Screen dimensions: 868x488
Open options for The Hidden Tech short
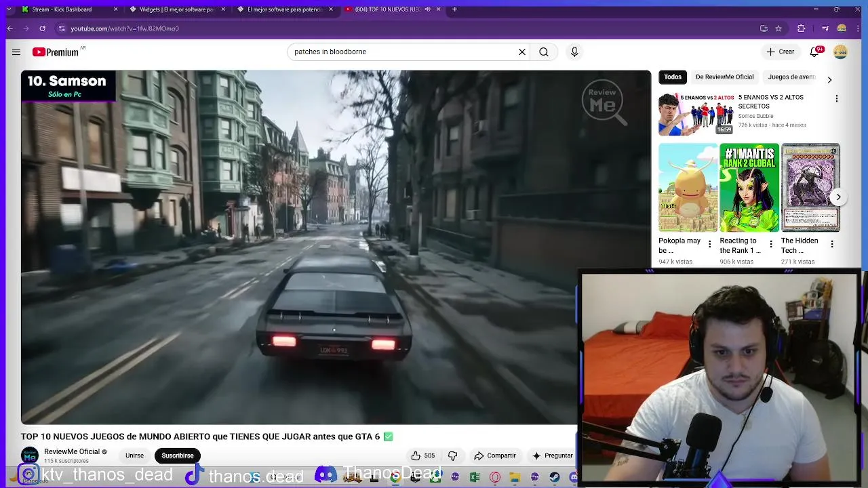pyautogui.click(x=832, y=244)
